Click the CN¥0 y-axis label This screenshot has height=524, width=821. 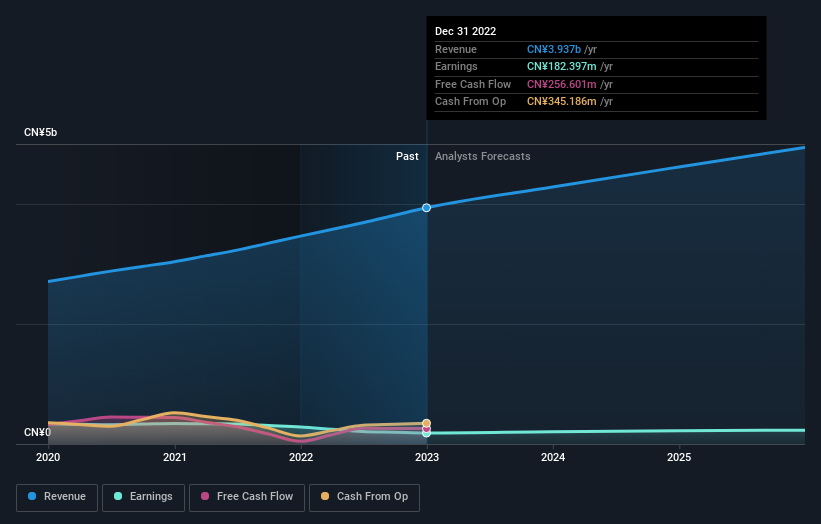(x=38, y=432)
